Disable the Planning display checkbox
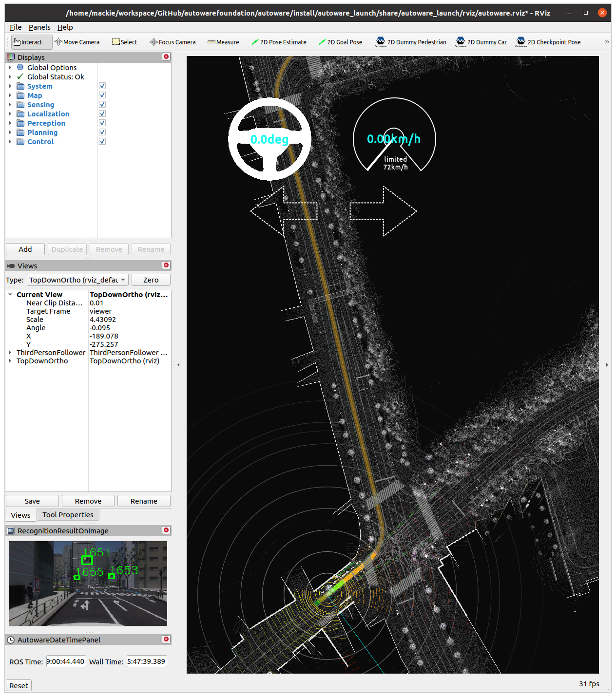Viewport: 616px width, 697px height. point(102,132)
